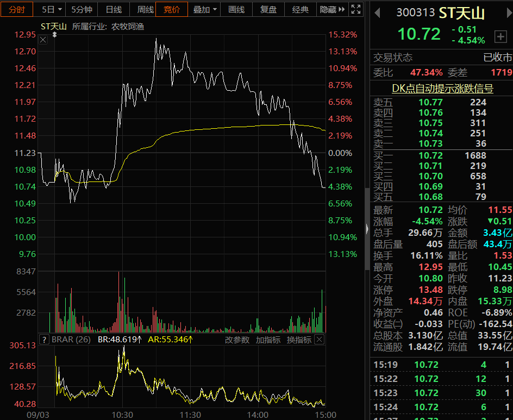Toggle the 竞价 auction view

(x=172, y=9)
